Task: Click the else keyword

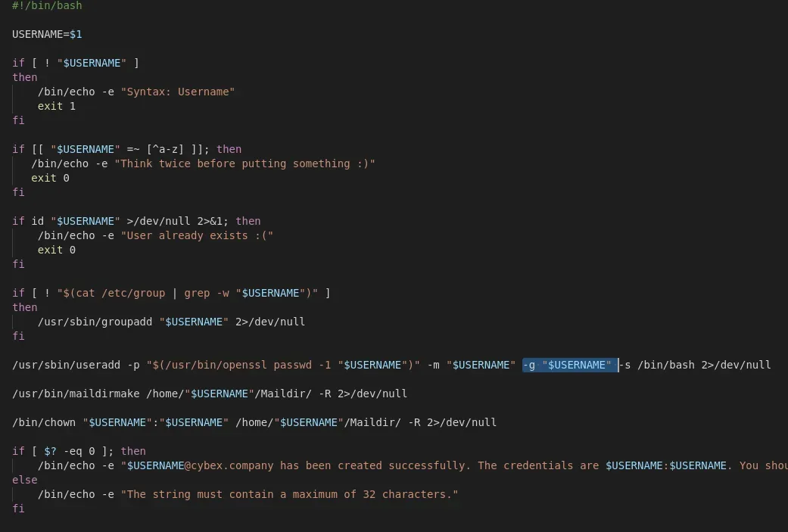Action: [24, 480]
